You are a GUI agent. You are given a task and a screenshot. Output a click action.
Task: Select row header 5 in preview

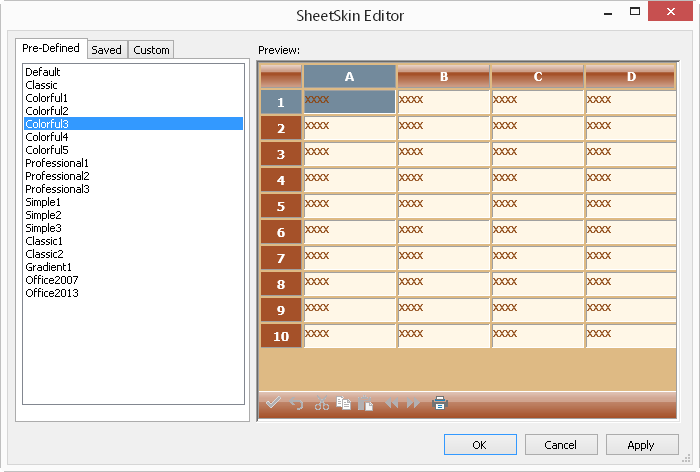pos(281,206)
